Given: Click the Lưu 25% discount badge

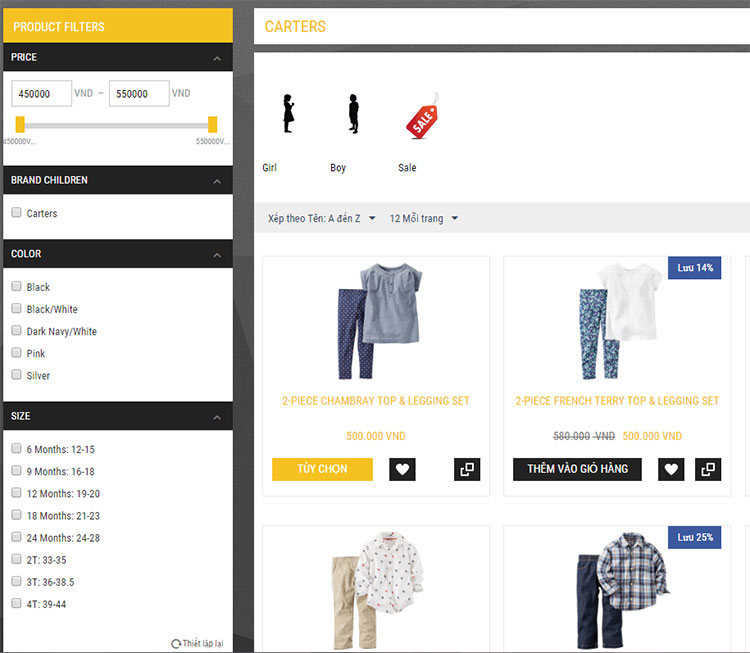Looking at the screenshot, I should 695,537.
